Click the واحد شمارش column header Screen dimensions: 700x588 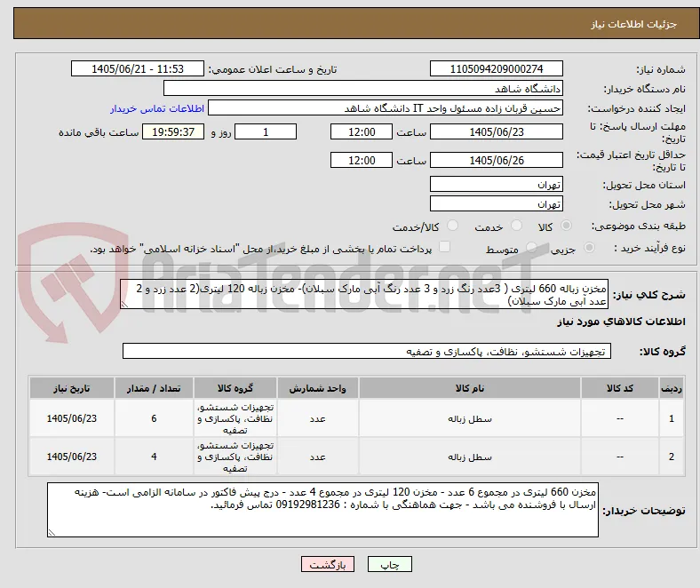click(317, 388)
